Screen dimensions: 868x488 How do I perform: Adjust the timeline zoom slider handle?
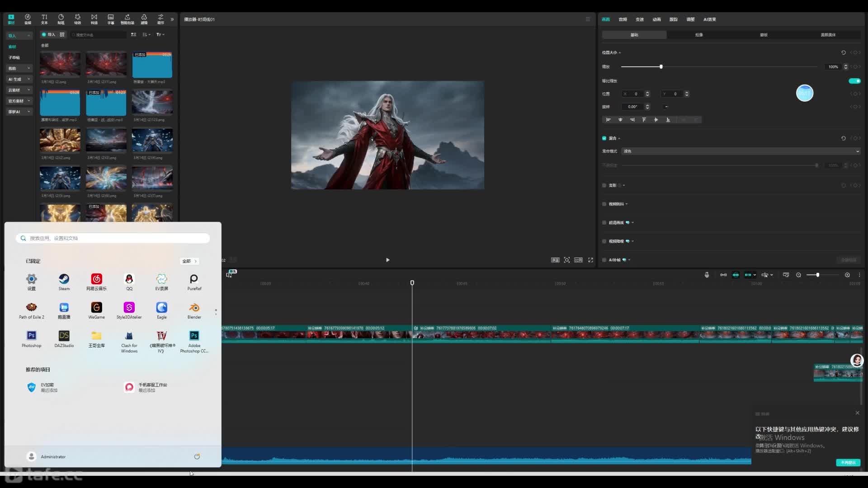point(817,275)
